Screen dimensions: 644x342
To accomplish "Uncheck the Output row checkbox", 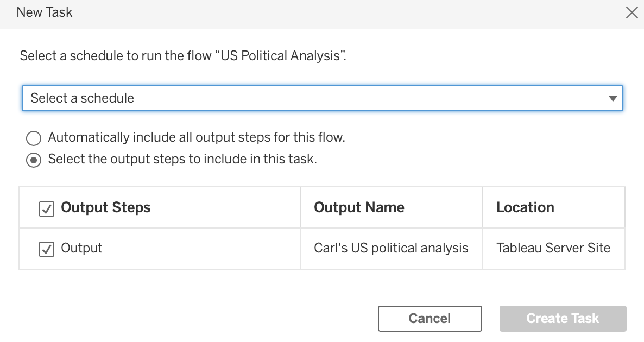I will pyautogui.click(x=47, y=249).
